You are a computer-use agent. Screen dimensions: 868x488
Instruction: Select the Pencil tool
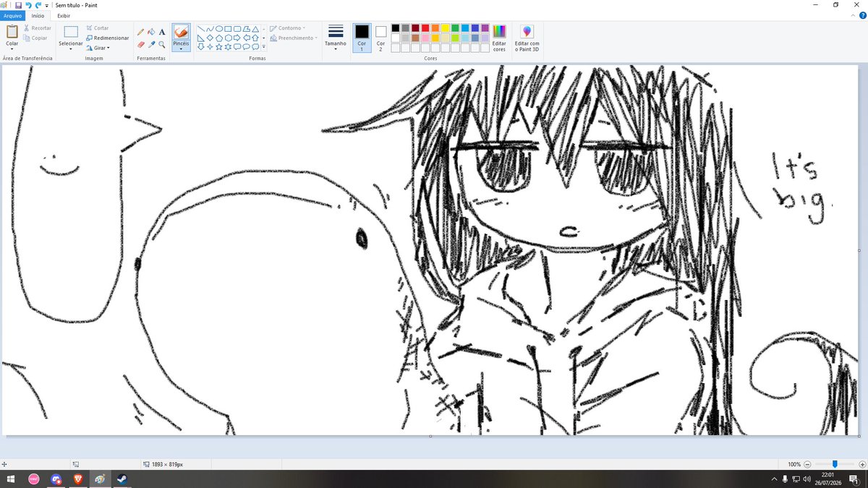[141, 32]
